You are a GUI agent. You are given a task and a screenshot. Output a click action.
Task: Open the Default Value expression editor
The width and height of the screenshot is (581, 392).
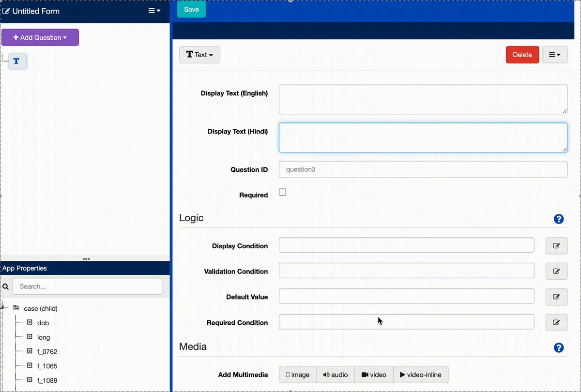click(556, 297)
